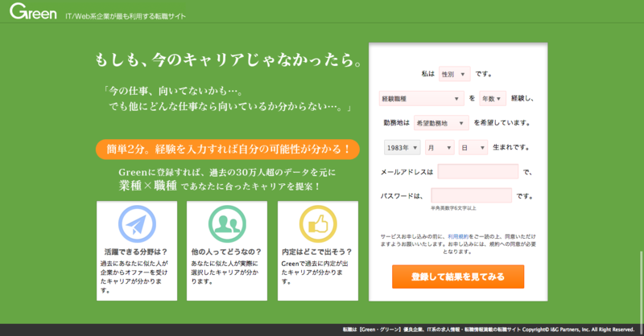Focus the メールアドレス email input field

(x=478, y=171)
